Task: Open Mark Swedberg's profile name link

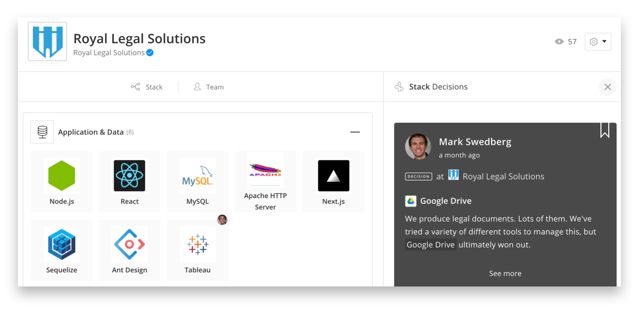Action: 475,142
